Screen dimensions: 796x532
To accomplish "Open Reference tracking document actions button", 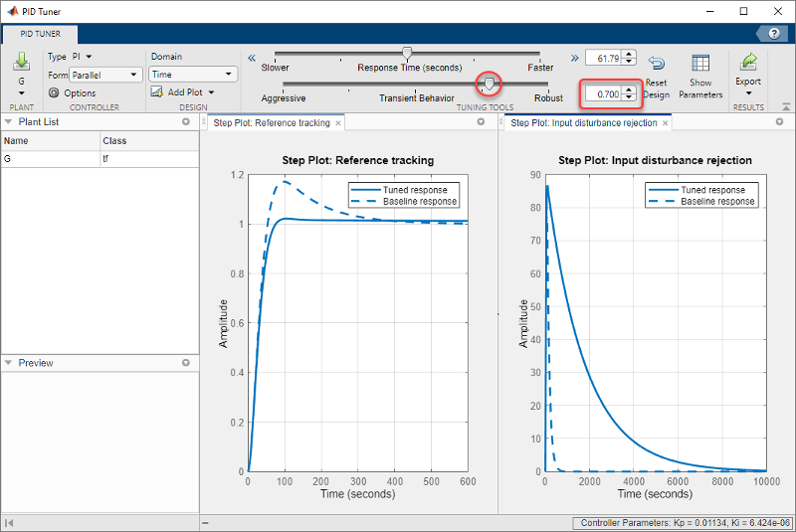I will pyautogui.click(x=481, y=121).
